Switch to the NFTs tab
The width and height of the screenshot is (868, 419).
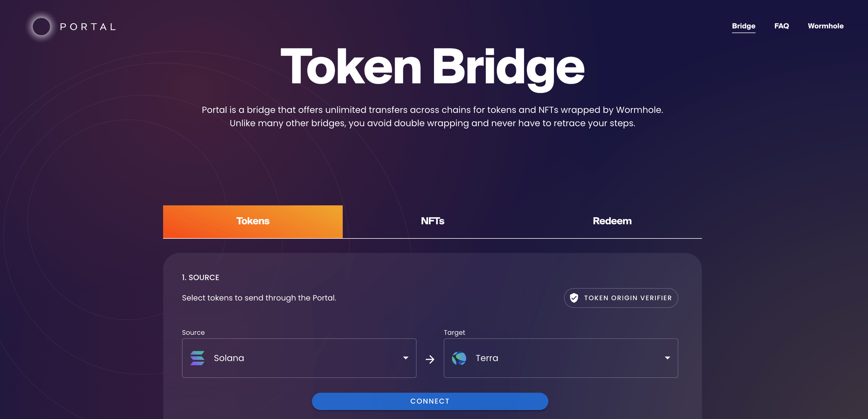coord(432,221)
